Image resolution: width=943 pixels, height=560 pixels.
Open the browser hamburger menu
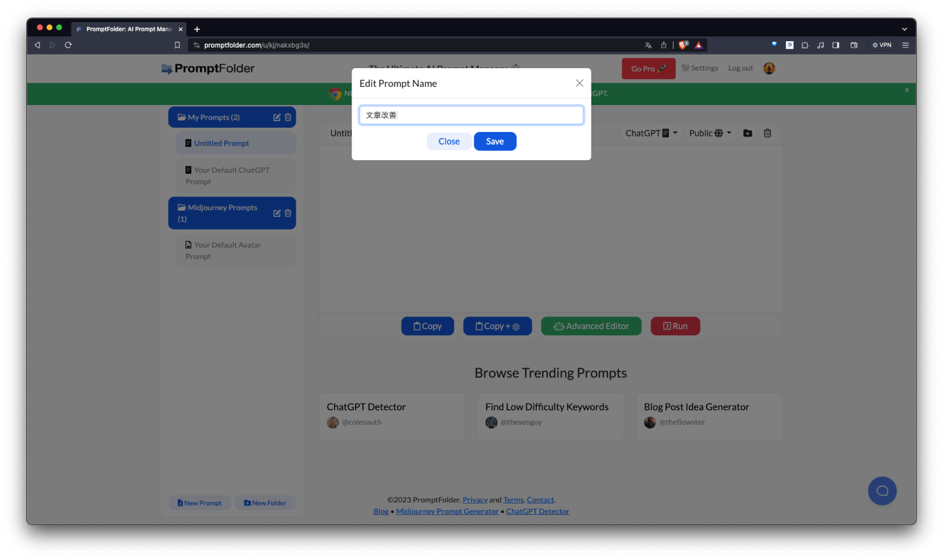coord(905,45)
